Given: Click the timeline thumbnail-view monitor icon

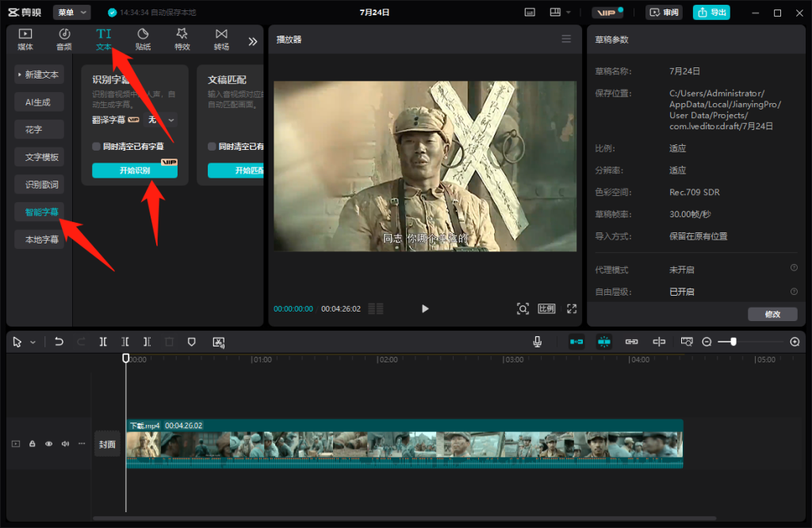Looking at the screenshot, I should click(687, 342).
